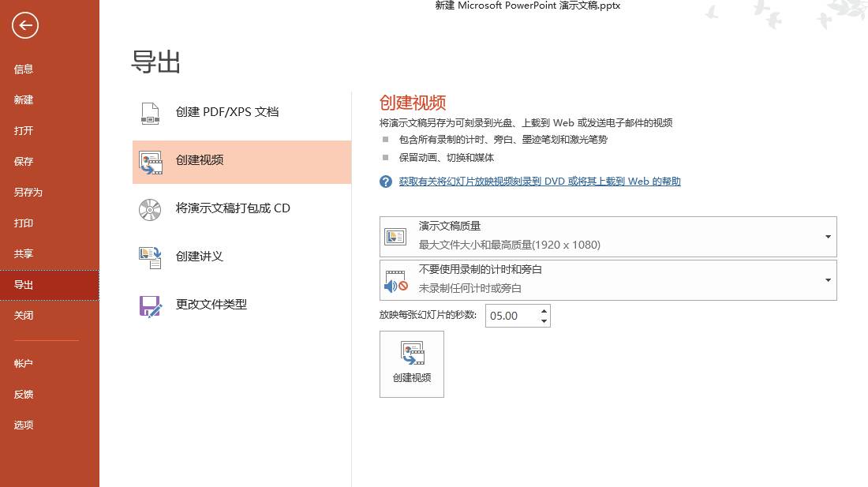Click the 创建视频 button to export video
Screen dimensions: 868x487
(x=411, y=363)
